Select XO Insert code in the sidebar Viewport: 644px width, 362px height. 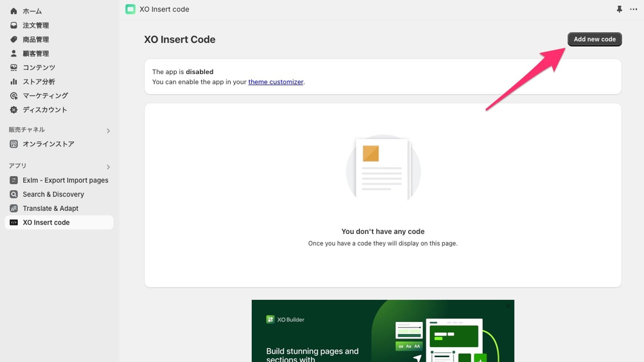pyautogui.click(x=59, y=222)
